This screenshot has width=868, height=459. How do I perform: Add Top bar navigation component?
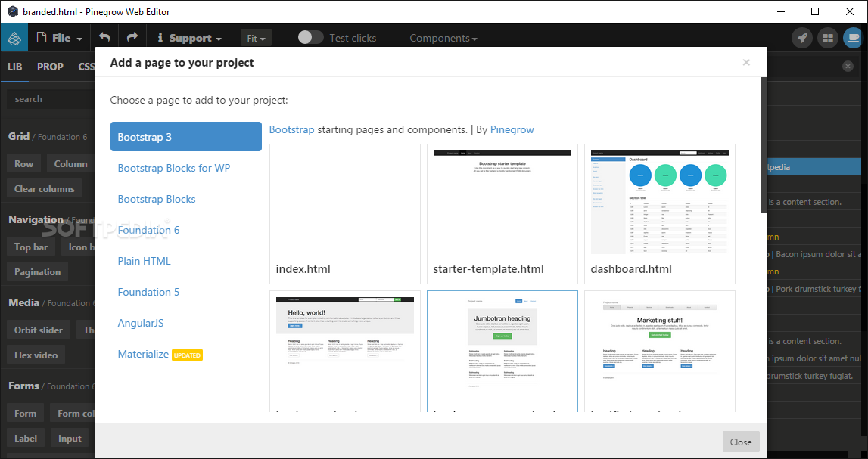31,247
